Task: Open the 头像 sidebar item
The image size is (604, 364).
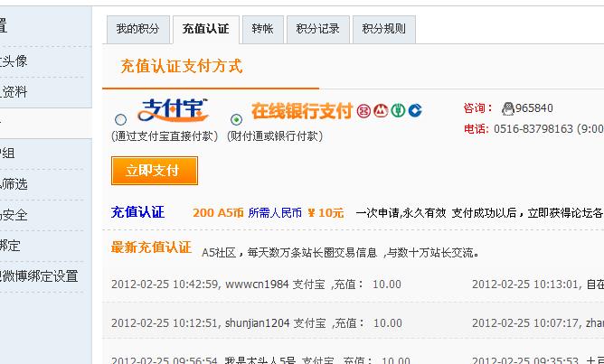Action: pyautogui.click(x=14, y=61)
